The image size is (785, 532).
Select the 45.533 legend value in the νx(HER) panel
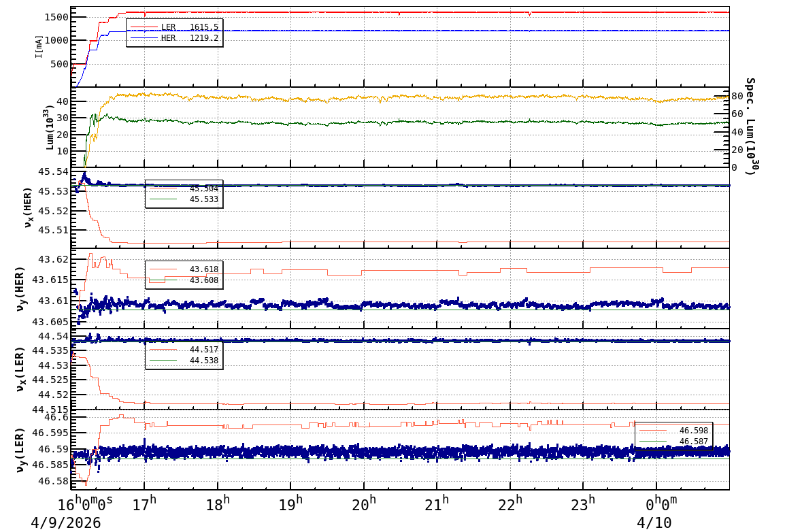pos(204,199)
